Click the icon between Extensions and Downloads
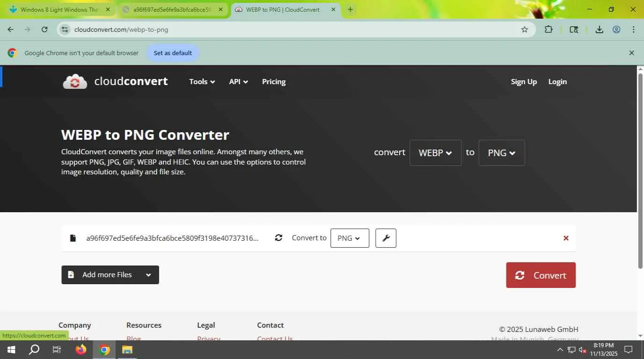The height and width of the screenshot is (359, 644). (574, 29)
